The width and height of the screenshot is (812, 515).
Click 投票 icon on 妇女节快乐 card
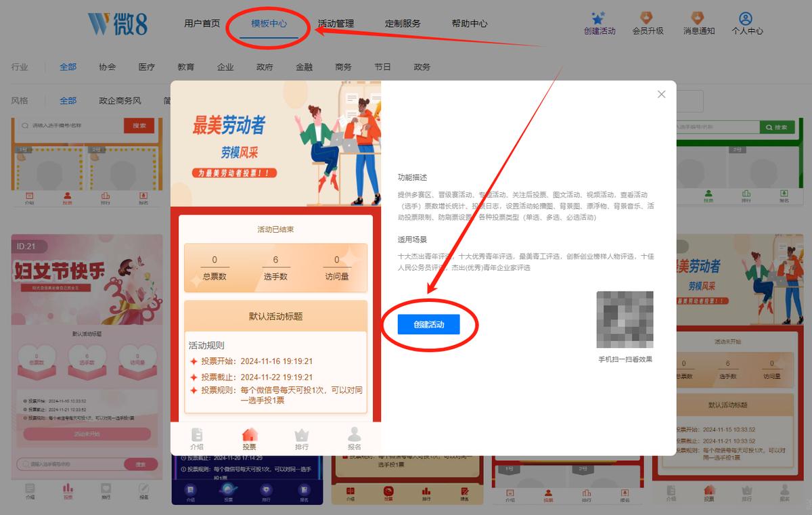[68, 488]
